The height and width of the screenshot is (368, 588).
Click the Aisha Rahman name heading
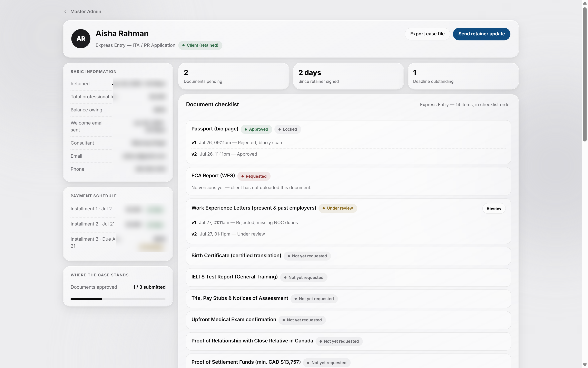[x=122, y=34]
